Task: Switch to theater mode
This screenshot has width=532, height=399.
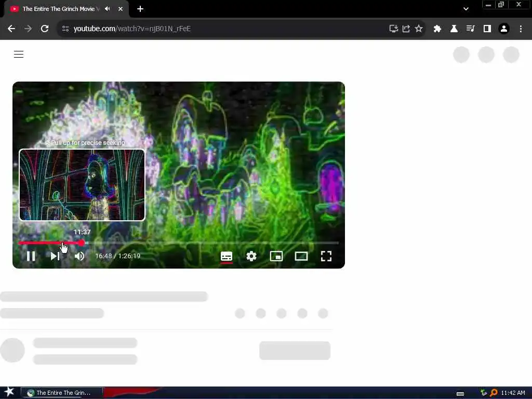Action: (x=301, y=256)
